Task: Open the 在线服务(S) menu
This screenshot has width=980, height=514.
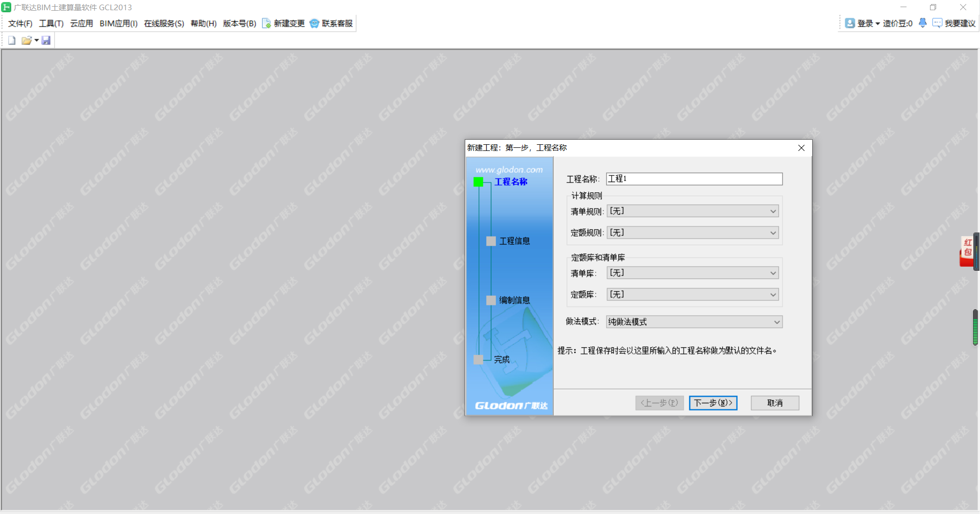Action: (164, 23)
